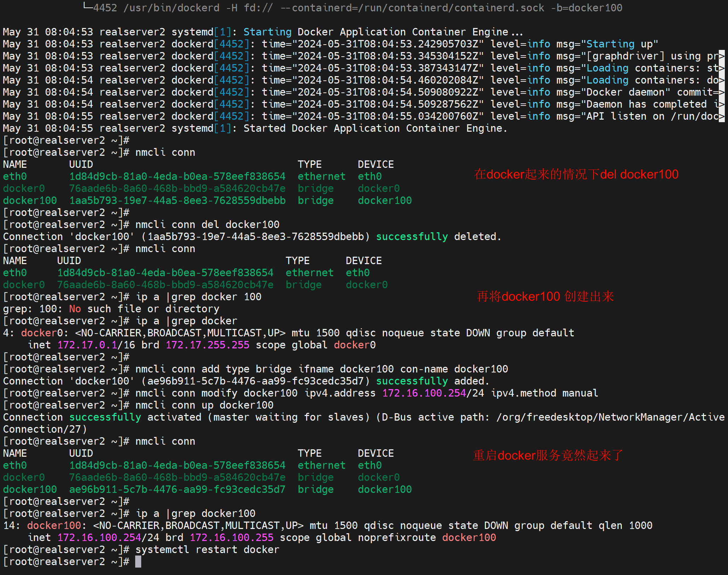Click the 'Started Docker Application Container Engine' line
The image size is (728, 575).
point(375,129)
